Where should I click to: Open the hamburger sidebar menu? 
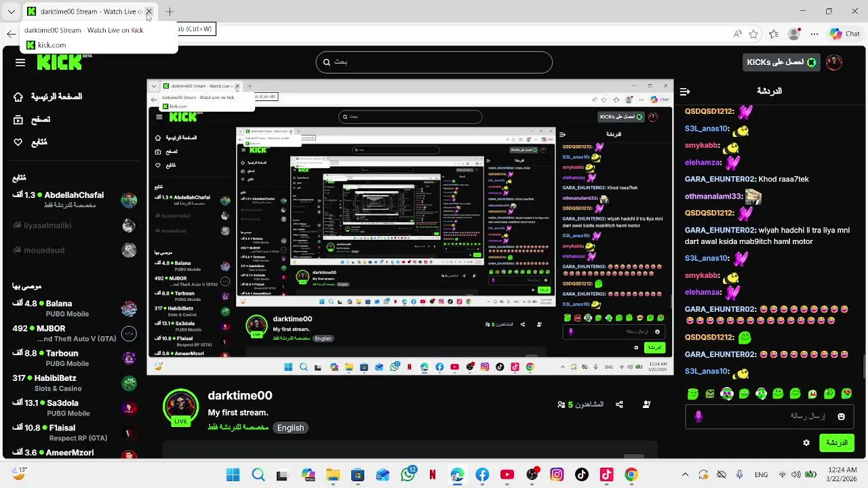click(20, 62)
